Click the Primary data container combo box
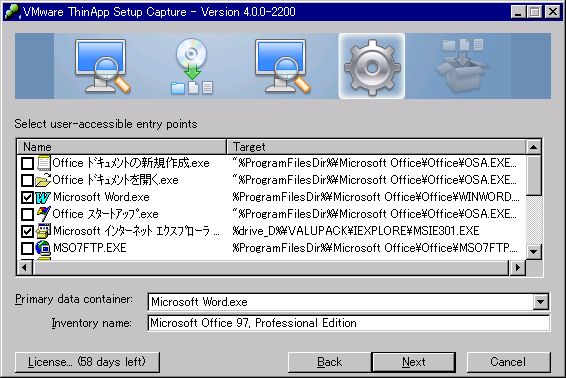This screenshot has width=566, height=378. [x=348, y=302]
